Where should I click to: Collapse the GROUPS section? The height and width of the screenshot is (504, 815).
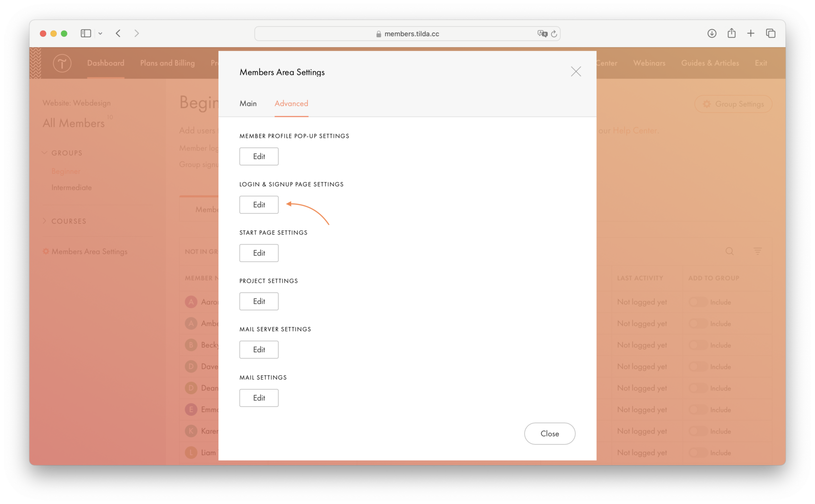44,152
